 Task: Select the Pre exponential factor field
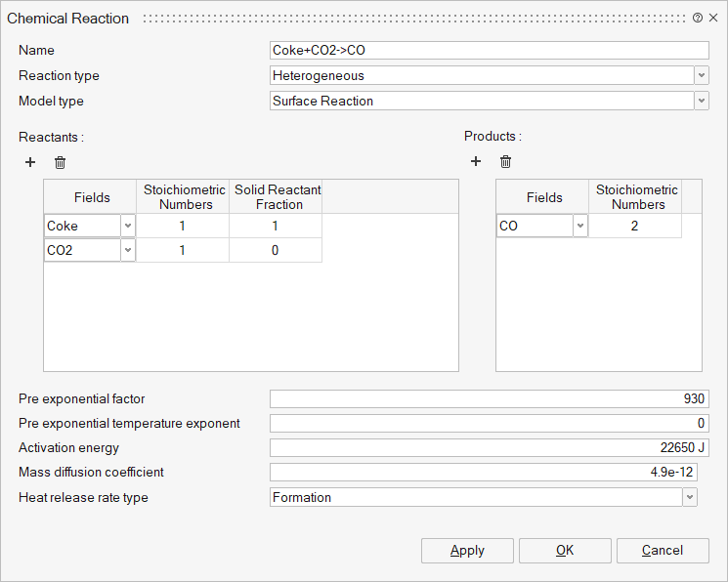pos(489,398)
